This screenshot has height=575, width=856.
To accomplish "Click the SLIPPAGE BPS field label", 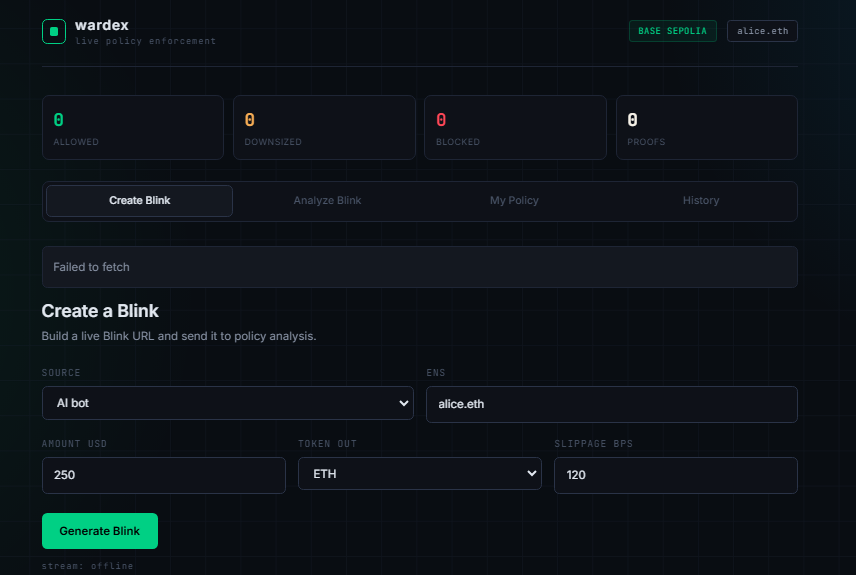I will click(593, 443).
